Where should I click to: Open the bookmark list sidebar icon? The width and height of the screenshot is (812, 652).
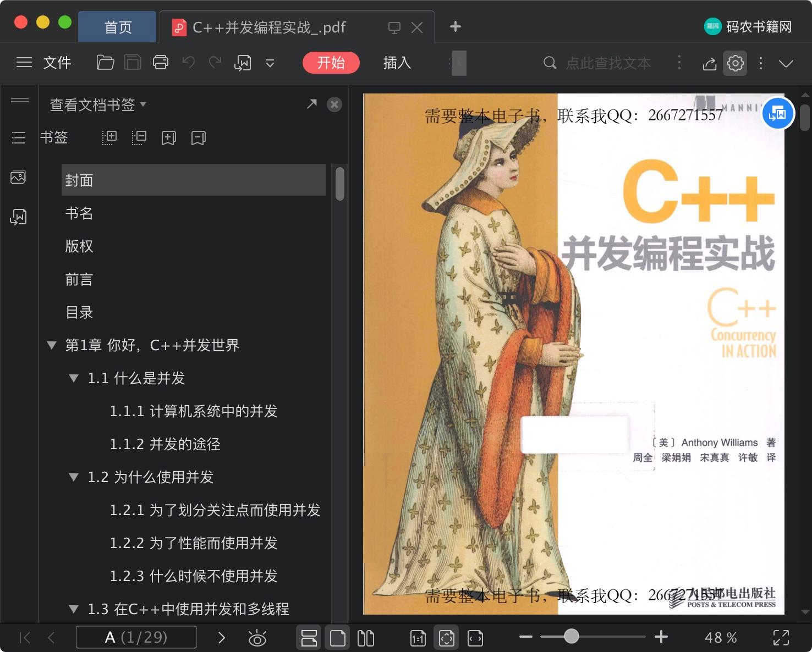[x=19, y=137]
